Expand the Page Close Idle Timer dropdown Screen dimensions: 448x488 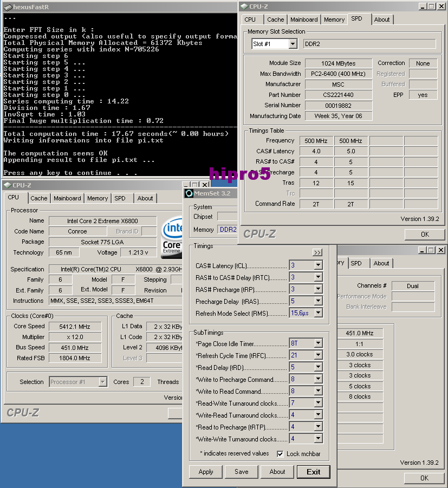[x=318, y=343]
